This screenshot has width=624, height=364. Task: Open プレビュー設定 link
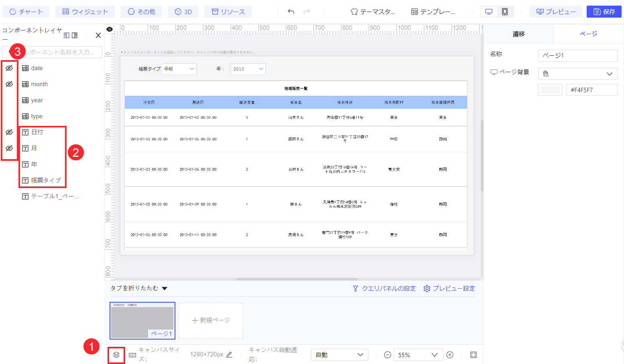pyautogui.click(x=449, y=288)
